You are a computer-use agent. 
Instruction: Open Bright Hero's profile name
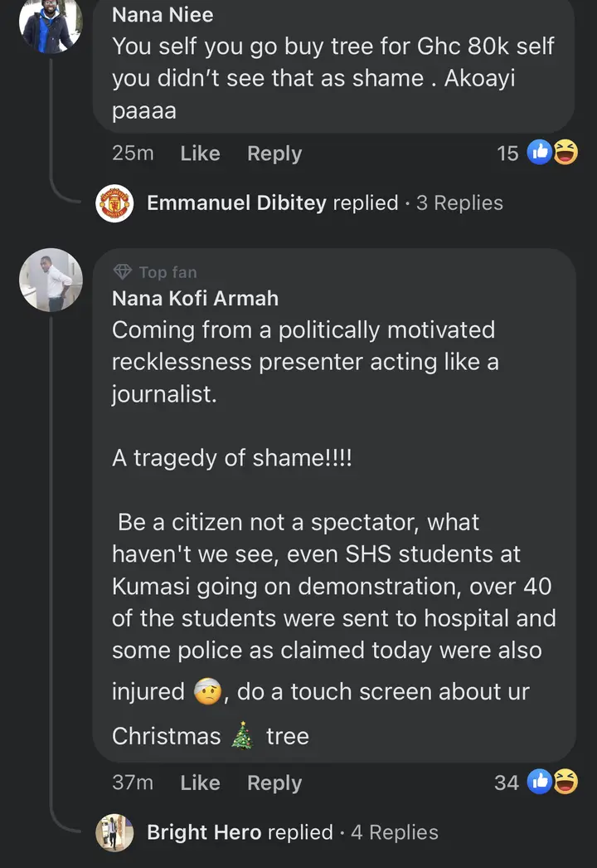(204, 832)
